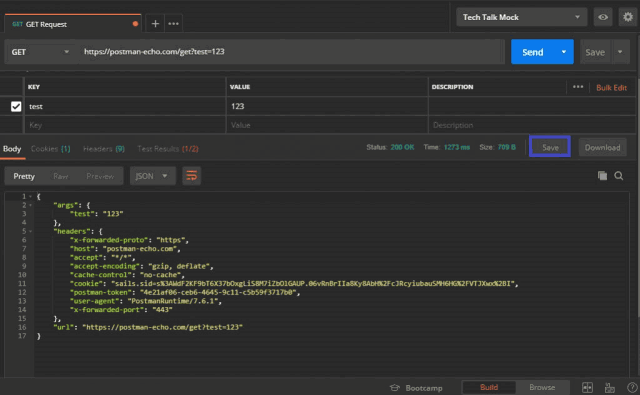Click the response Save button
Screen dimensions: 640x395
[550, 147]
